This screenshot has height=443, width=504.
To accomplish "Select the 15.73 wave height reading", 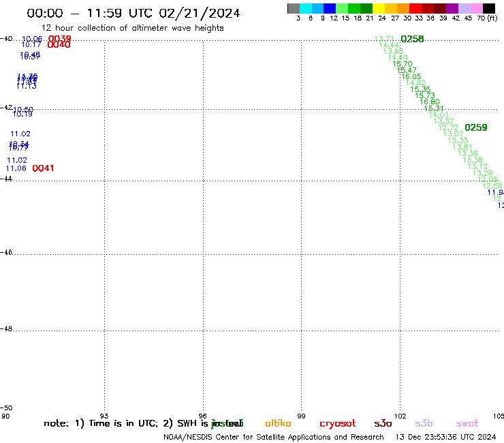I will point(424,95).
